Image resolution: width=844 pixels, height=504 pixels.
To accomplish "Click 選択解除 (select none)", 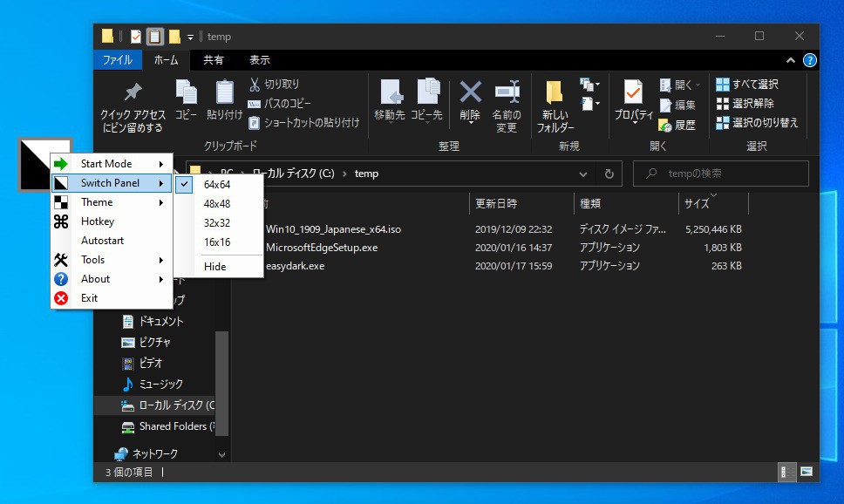I will pyautogui.click(x=745, y=104).
